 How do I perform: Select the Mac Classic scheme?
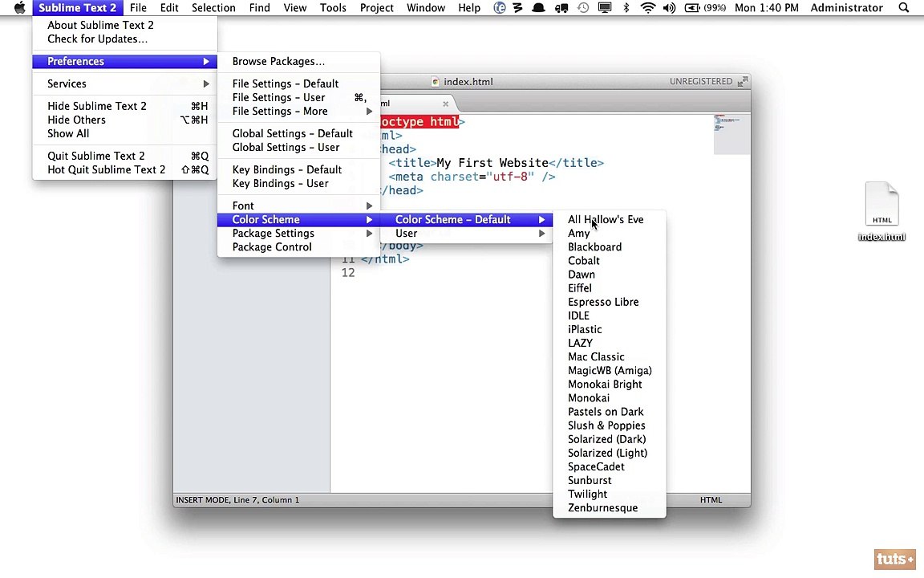click(x=610, y=356)
